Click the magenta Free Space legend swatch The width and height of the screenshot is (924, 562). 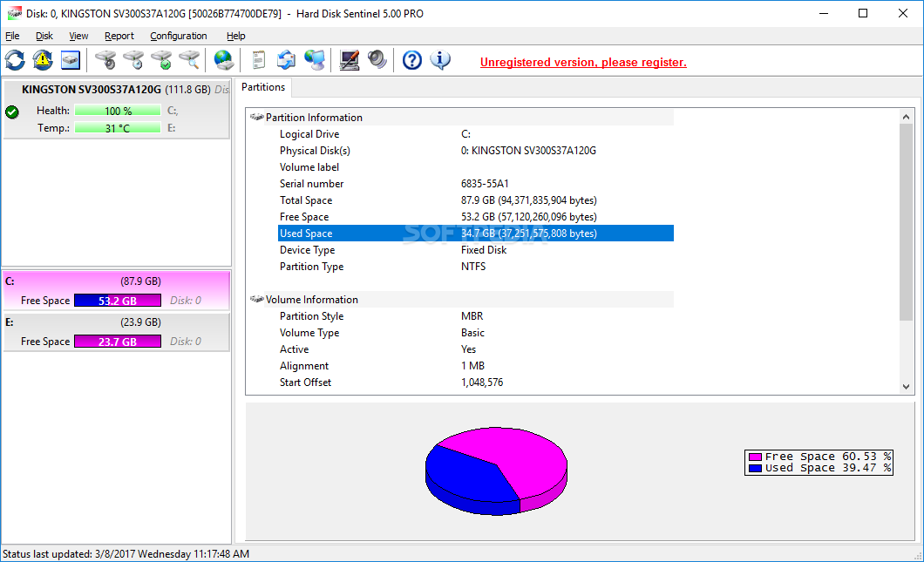[755, 457]
